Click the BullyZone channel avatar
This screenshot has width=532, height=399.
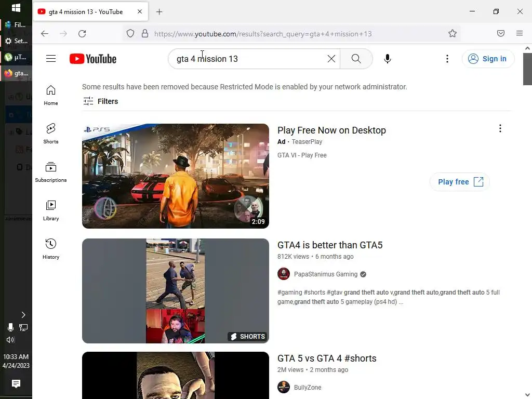pyautogui.click(x=284, y=387)
